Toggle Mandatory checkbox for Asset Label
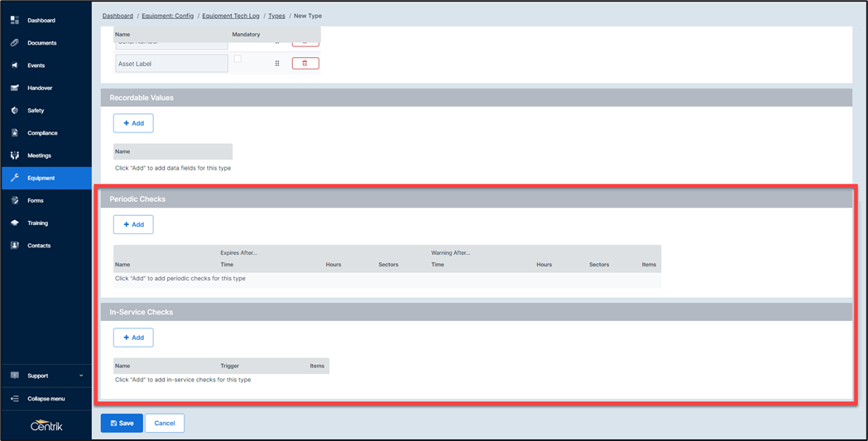The image size is (868, 441). [237, 60]
